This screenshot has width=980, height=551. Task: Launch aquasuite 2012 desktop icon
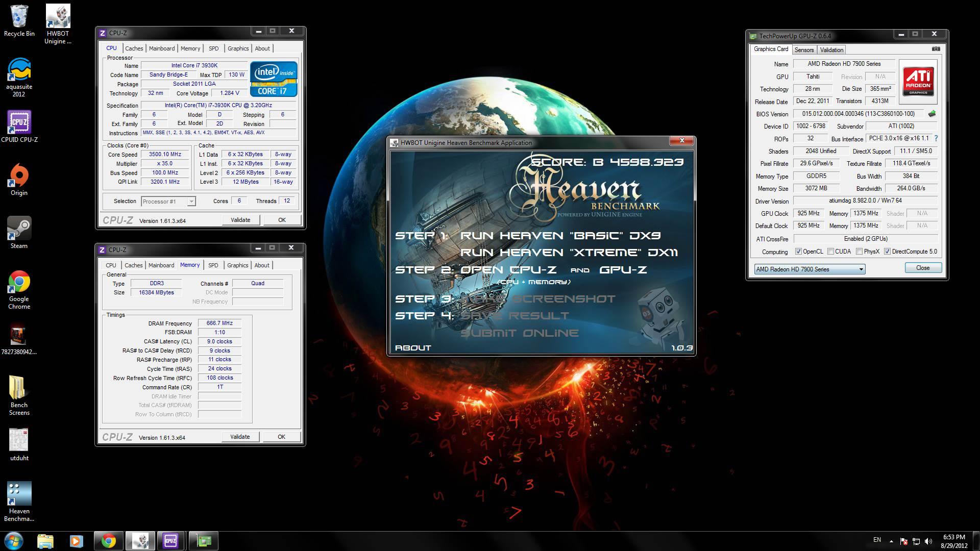(x=19, y=78)
